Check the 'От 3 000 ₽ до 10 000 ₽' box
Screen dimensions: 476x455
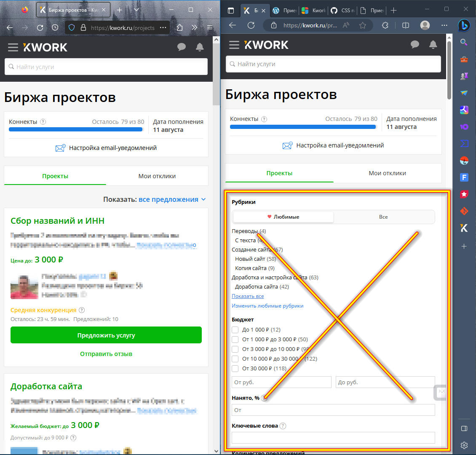(x=235, y=349)
